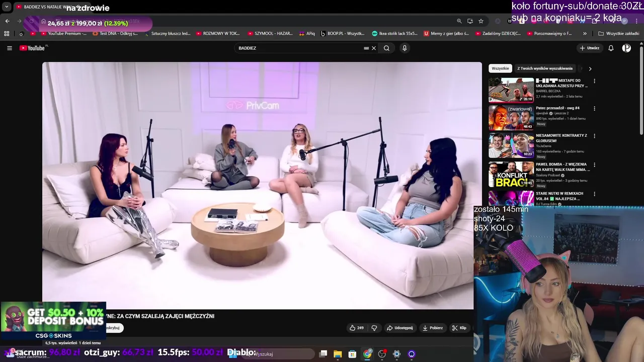Open the browser tab search dropdown

(7, 7)
